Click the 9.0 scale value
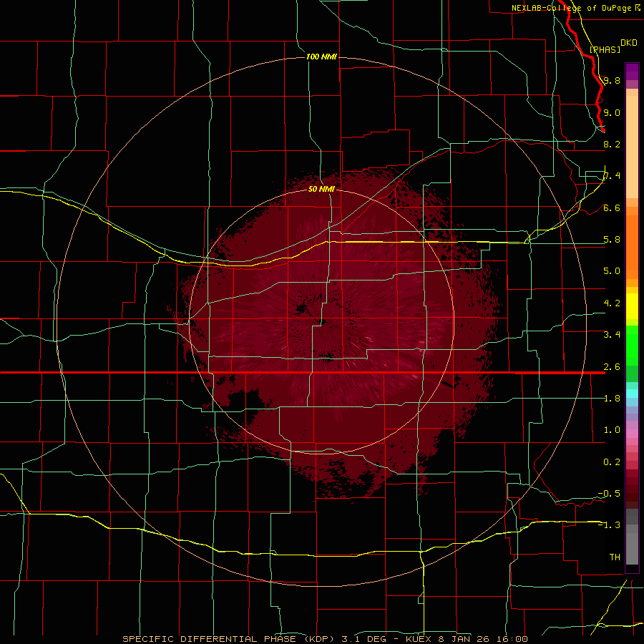Viewport: 644px width, 644px height. [x=612, y=112]
